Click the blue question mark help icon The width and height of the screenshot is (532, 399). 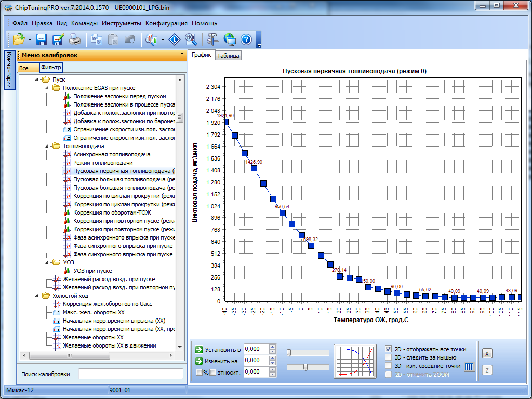246,39
